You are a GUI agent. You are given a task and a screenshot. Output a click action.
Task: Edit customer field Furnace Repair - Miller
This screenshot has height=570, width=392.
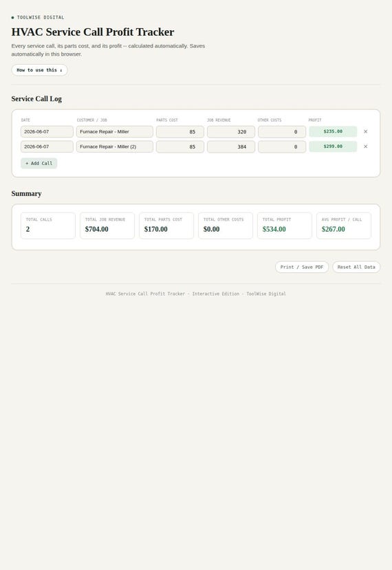tap(115, 131)
